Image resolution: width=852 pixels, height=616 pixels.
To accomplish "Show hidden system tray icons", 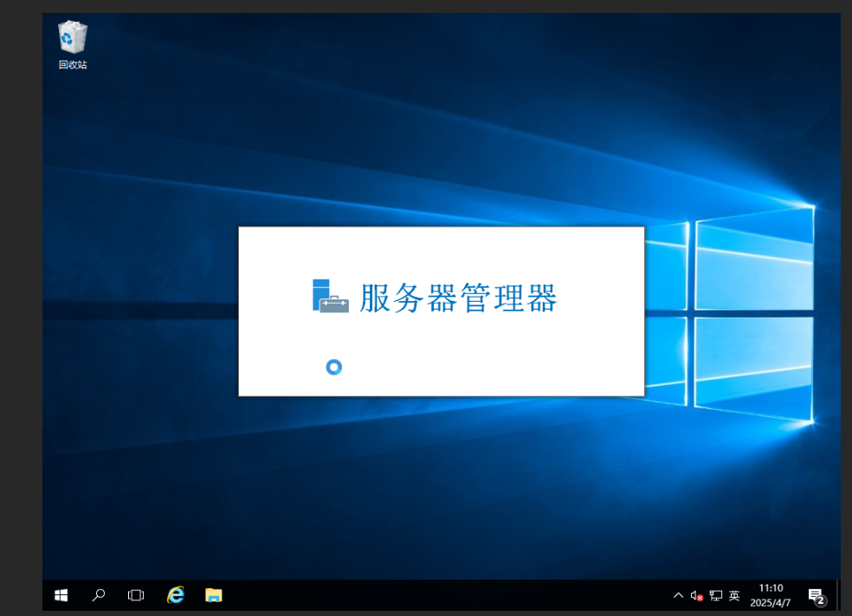I will coord(678,595).
